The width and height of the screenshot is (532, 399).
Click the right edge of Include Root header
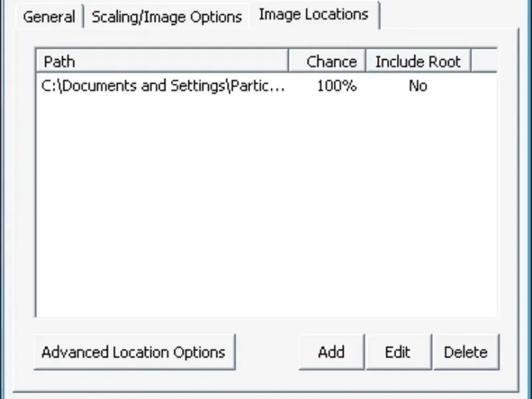coord(470,62)
